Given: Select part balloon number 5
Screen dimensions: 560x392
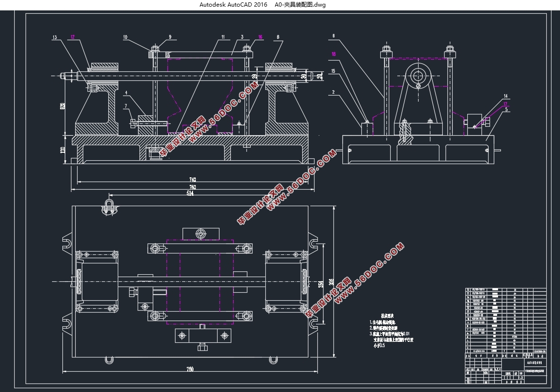Looking at the screenshot, I should click(507, 110).
